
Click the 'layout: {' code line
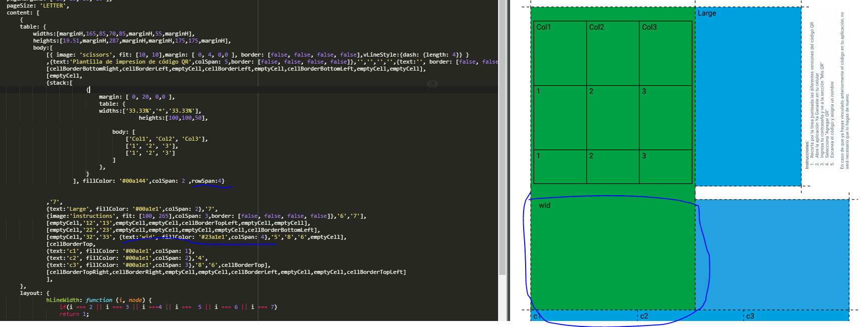[35, 293]
